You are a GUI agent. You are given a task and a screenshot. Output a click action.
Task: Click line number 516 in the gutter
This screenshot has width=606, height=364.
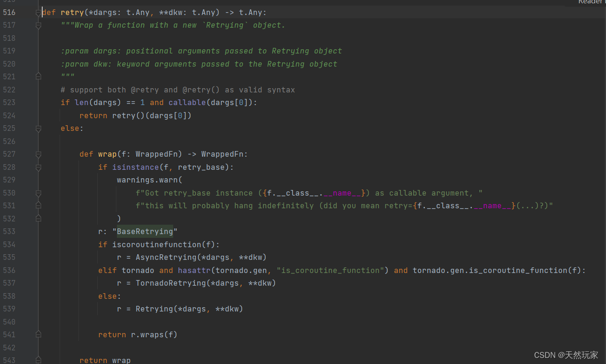[9, 13]
